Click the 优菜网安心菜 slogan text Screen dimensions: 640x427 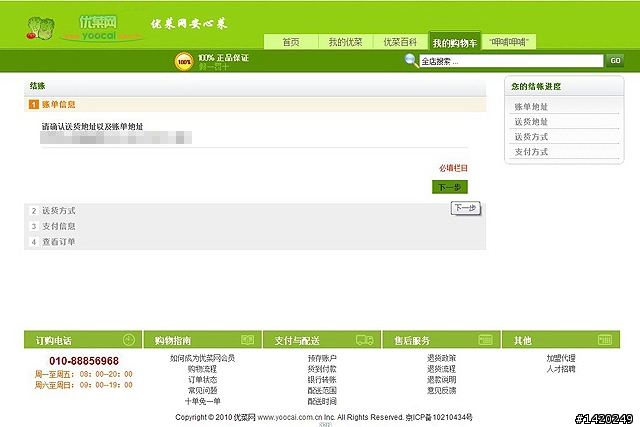(189, 24)
